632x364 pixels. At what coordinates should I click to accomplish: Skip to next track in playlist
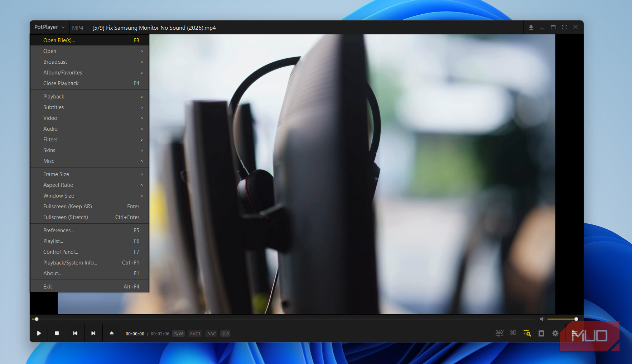(93, 333)
